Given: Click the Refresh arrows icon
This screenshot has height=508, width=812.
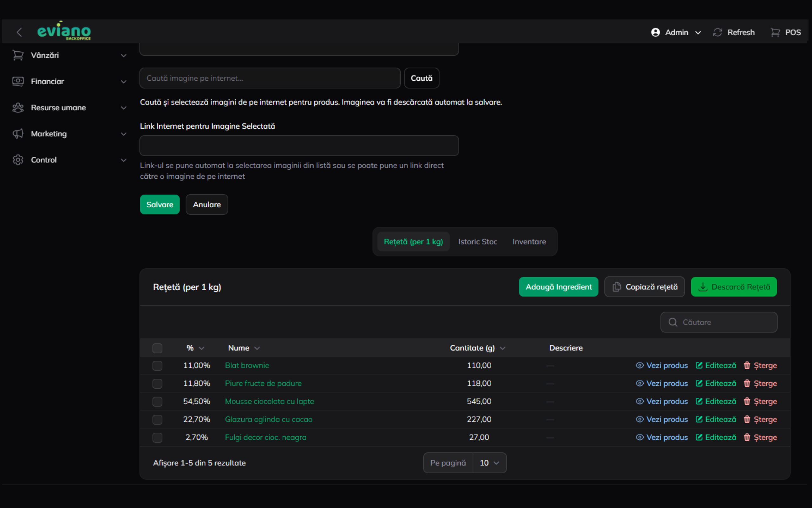Looking at the screenshot, I should pos(717,32).
